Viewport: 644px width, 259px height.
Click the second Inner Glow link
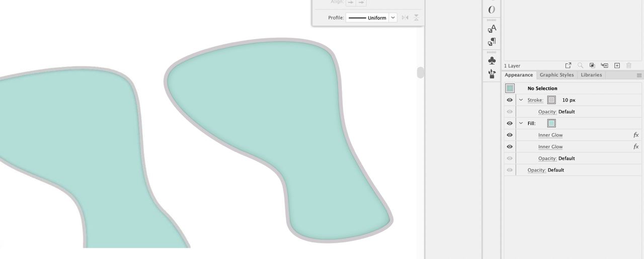550,147
